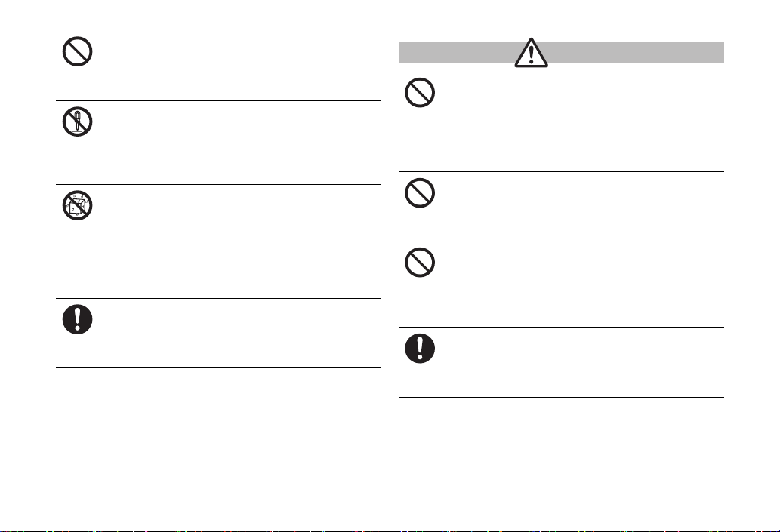The height and width of the screenshot is (532, 780).
Task: Click the line directly above right exclamation icon
Action: [561, 328]
